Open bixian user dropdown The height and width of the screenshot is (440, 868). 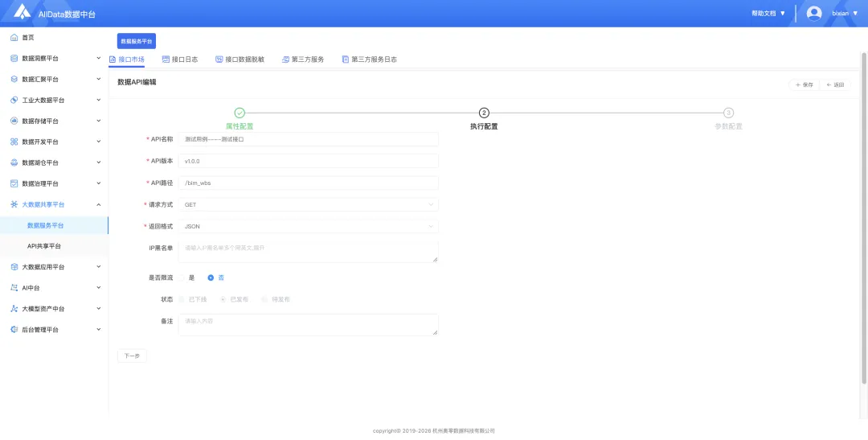[845, 14]
